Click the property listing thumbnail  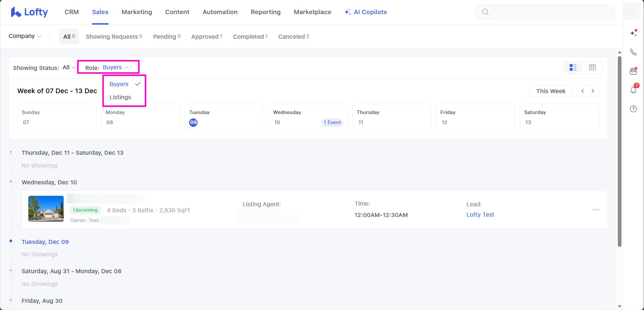[46, 209]
